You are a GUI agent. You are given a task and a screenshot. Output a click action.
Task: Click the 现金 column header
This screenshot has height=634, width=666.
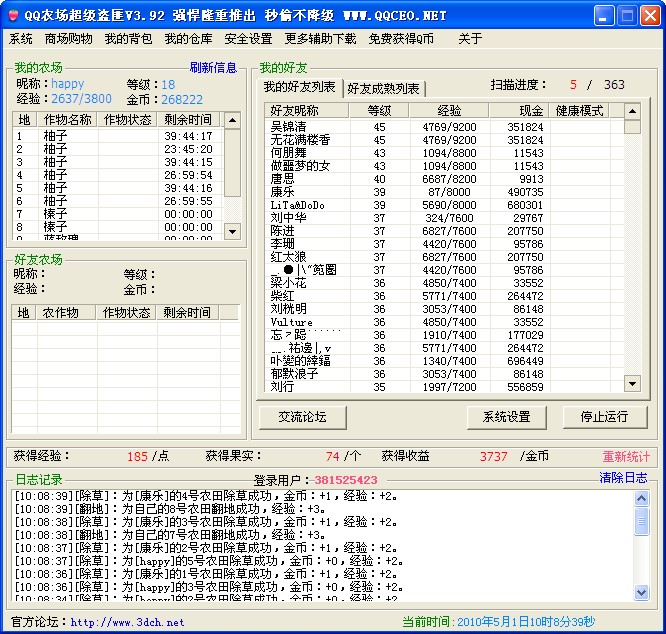coord(519,111)
